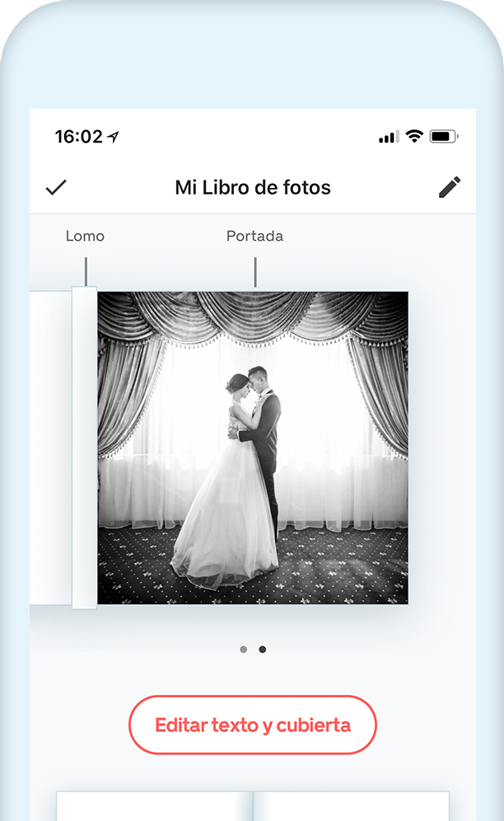Viewport: 504px width, 821px height.
Task: Open the pencil edit icon
Action: click(450, 187)
